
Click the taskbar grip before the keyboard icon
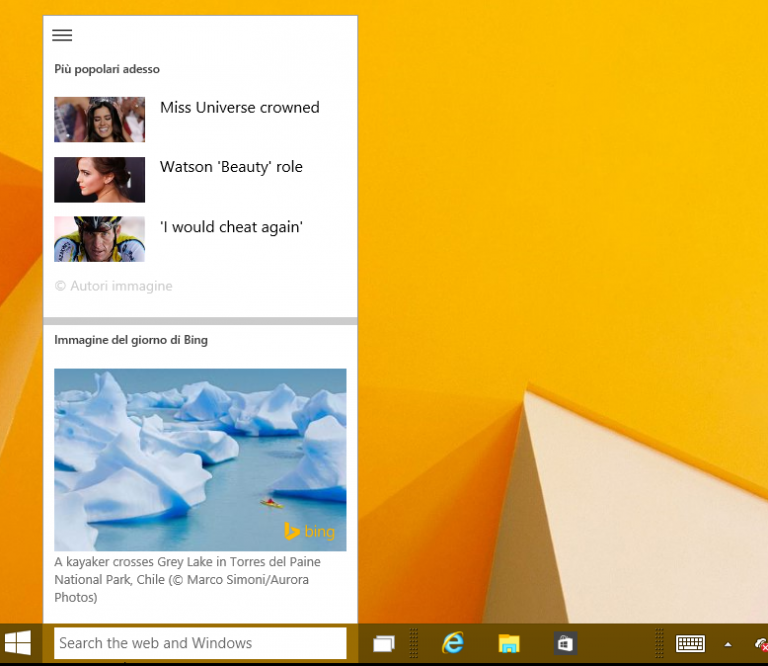click(x=659, y=643)
